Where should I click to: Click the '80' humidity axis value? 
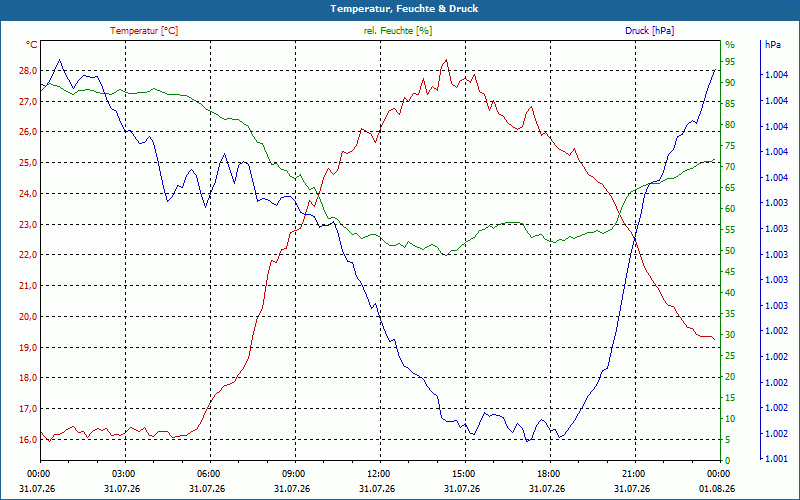point(730,124)
